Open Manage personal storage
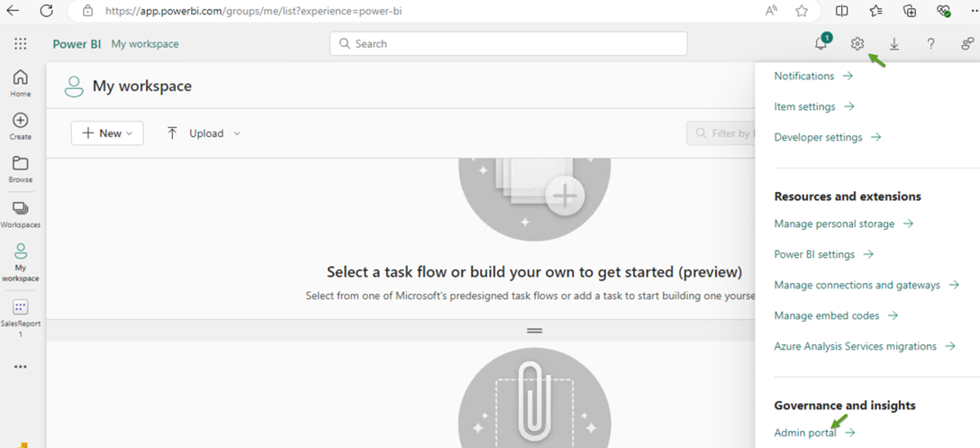This screenshot has height=448, width=980. [x=844, y=224]
